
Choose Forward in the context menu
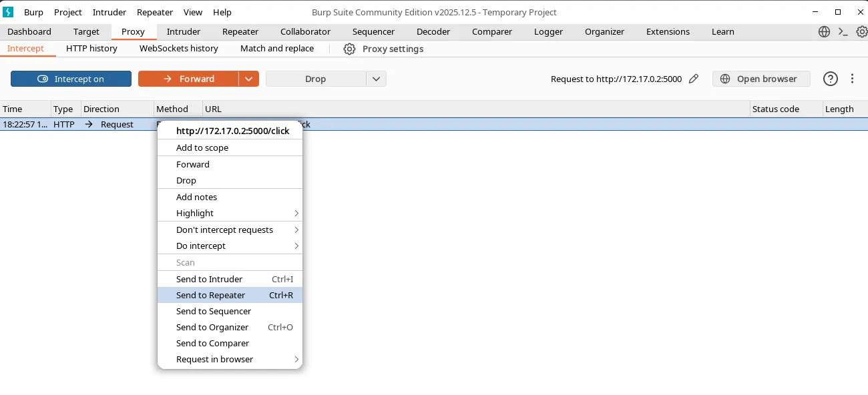tap(230, 164)
